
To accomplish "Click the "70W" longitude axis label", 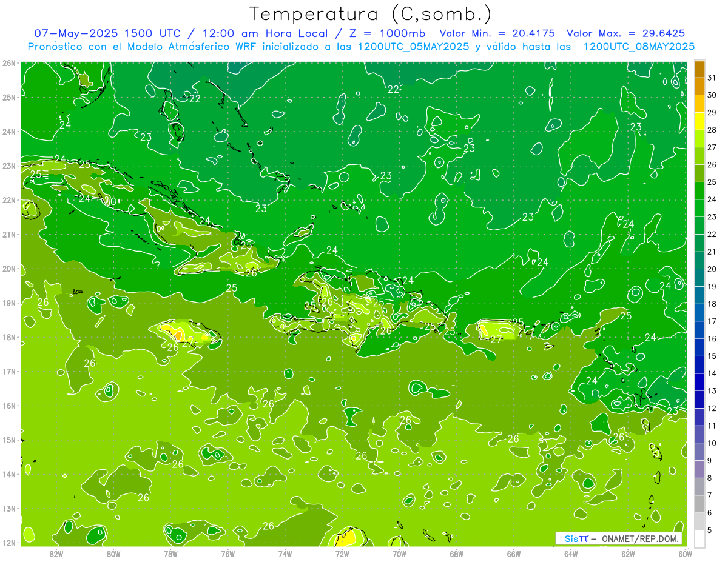I will click(399, 554).
